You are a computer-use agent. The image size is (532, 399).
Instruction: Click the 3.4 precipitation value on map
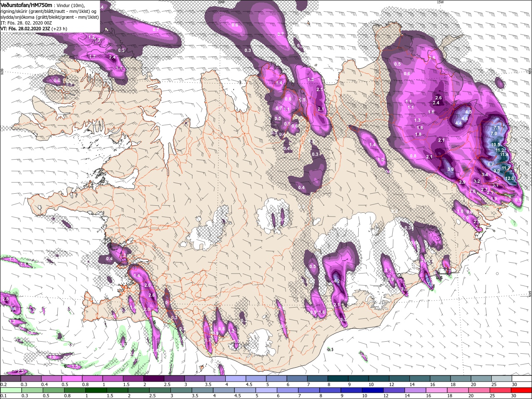pos(485,175)
